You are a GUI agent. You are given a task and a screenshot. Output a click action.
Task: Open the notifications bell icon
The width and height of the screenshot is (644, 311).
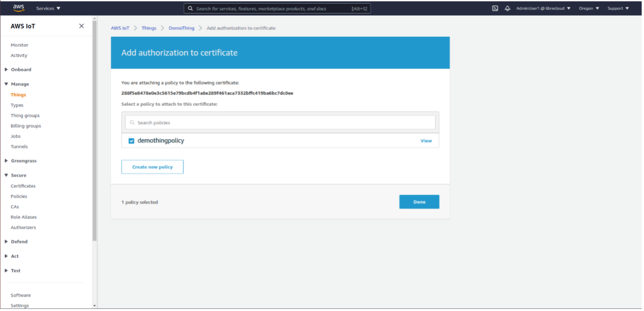pos(507,8)
